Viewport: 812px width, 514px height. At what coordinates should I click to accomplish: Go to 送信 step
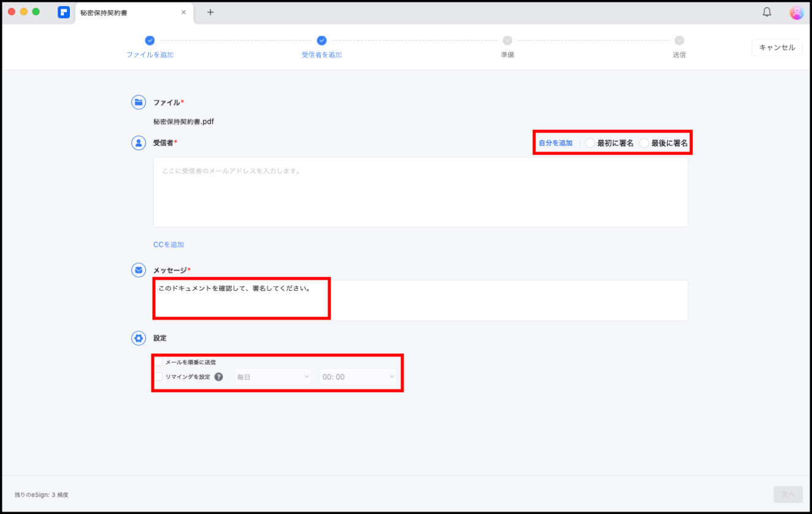[x=679, y=47]
